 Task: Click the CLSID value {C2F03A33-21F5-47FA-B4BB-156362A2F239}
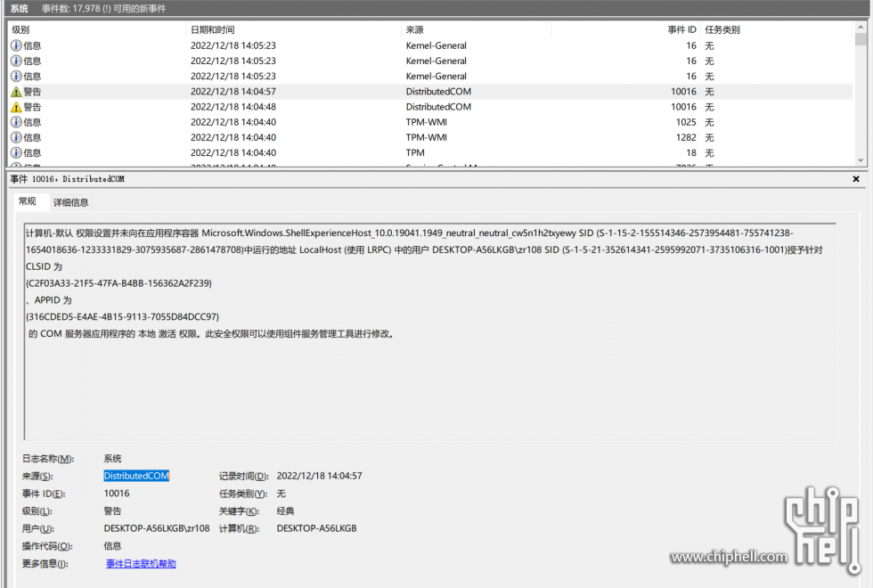tap(118, 283)
